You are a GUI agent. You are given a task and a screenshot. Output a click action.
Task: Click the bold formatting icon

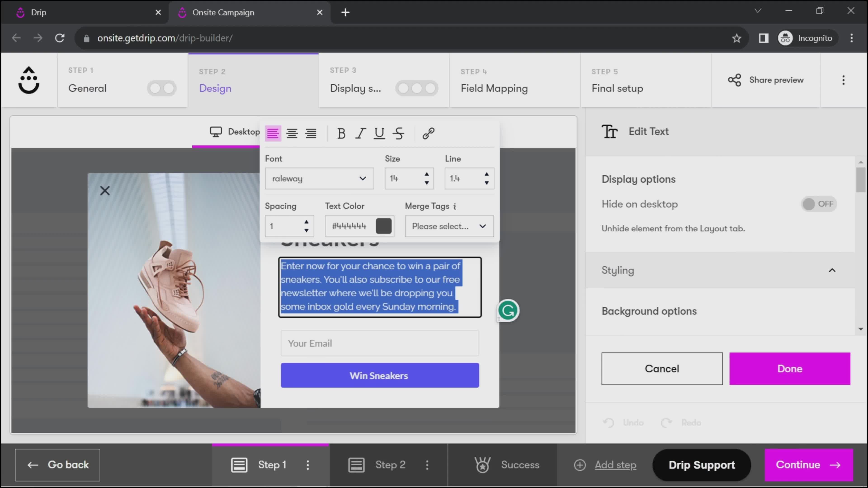pyautogui.click(x=341, y=133)
